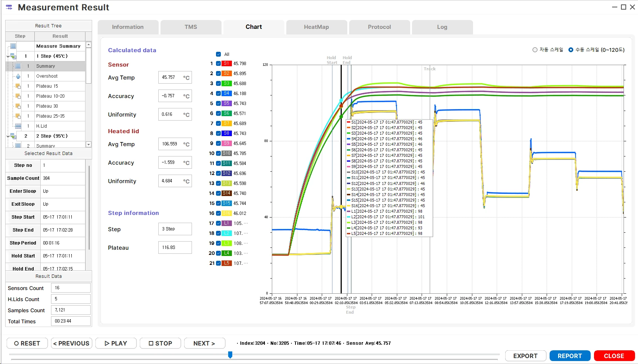Click the H.Lid row icon
This screenshot has height=364, width=638.
click(18, 126)
